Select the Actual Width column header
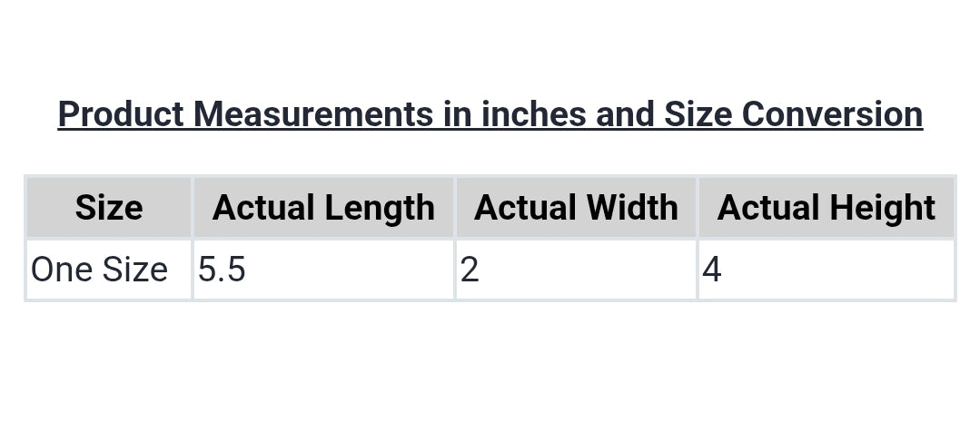 point(576,208)
